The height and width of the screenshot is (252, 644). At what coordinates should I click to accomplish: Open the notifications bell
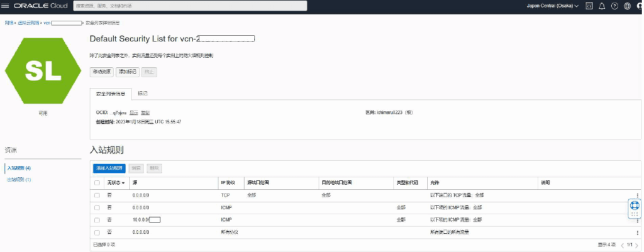click(602, 6)
